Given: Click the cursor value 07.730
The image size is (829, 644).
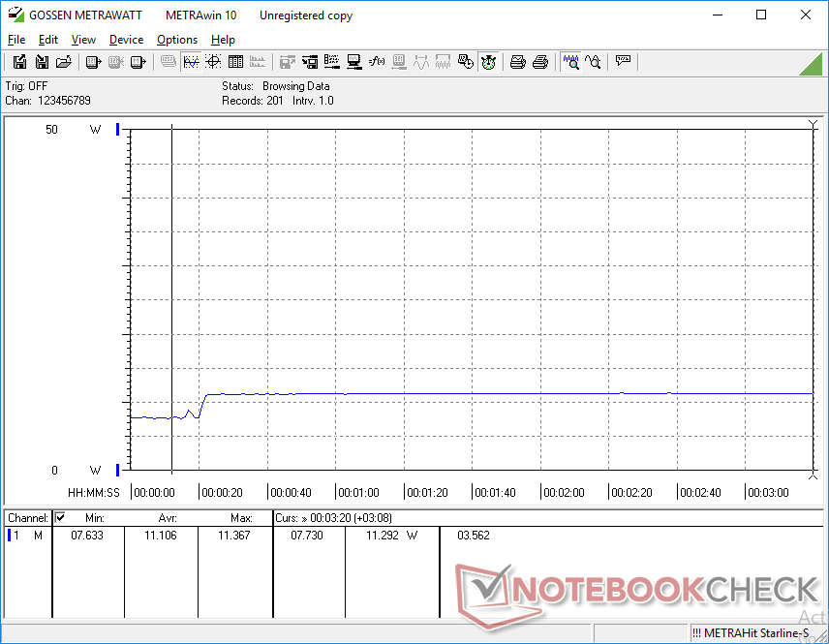Looking at the screenshot, I should (x=307, y=536).
